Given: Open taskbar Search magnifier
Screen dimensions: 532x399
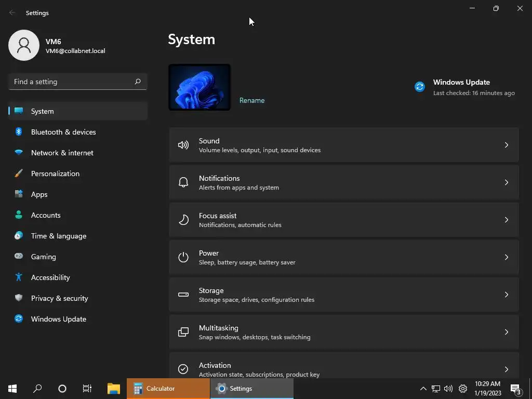Looking at the screenshot, I should [37, 389].
